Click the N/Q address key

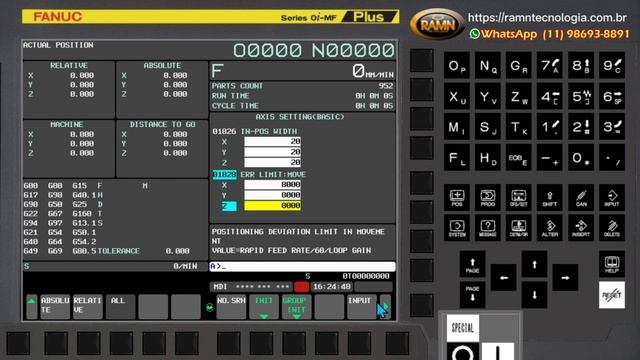[x=488, y=66]
